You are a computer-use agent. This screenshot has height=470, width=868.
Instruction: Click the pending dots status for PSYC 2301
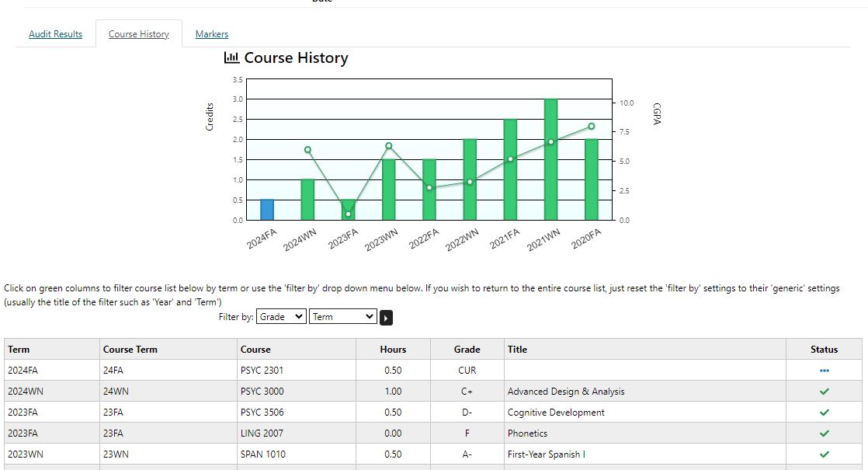(824, 371)
